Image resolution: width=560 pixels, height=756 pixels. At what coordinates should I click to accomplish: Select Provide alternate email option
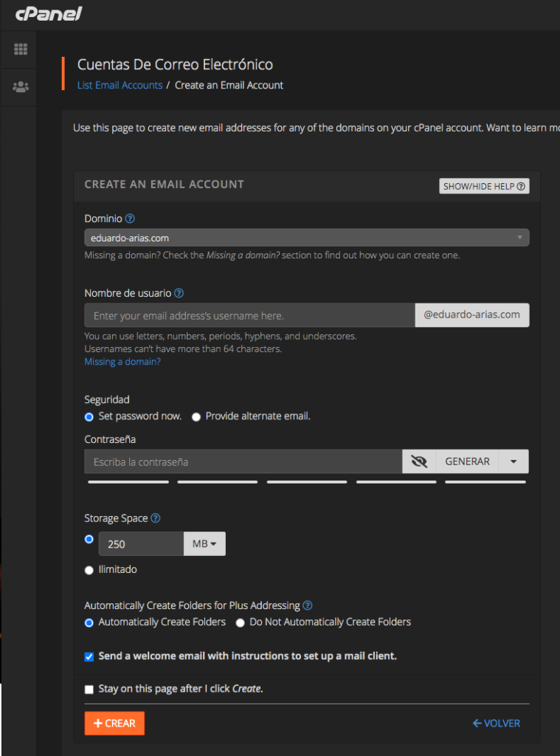pyautogui.click(x=196, y=417)
